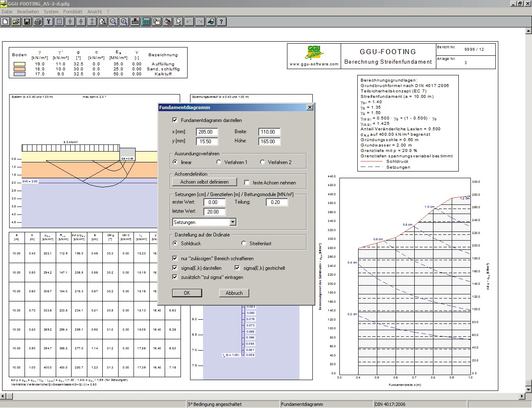The width and height of the screenshot is (532, 408).
Task: Click the Breite input field
Action: pos(270,132)
